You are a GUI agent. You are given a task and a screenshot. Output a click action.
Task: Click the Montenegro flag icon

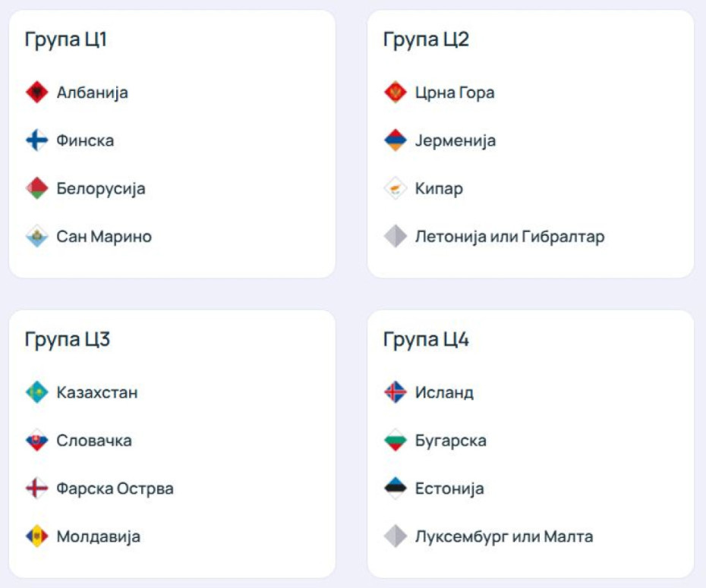coord(396,93)
